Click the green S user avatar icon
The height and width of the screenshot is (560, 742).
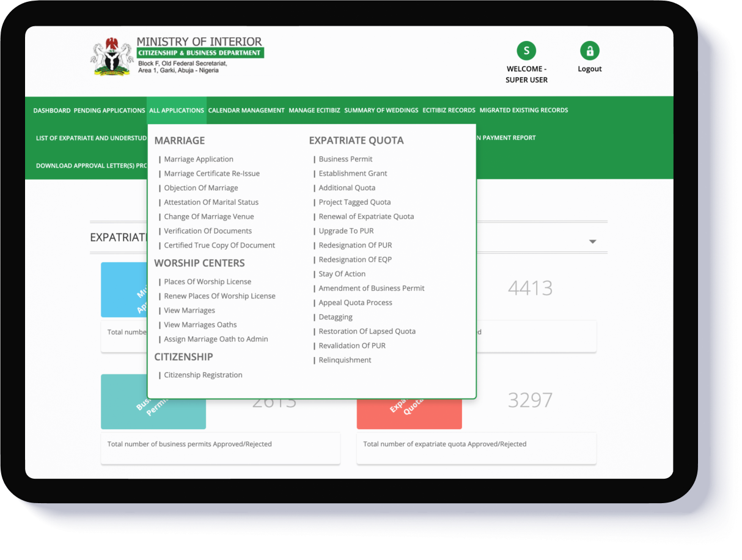pyautogui.click(x=526, y=51)
